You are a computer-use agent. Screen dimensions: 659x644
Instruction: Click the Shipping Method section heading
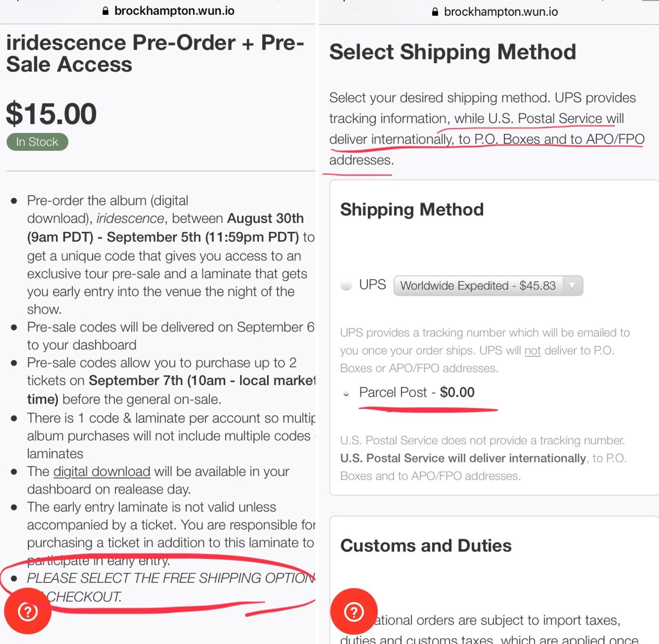coord(412,209)
